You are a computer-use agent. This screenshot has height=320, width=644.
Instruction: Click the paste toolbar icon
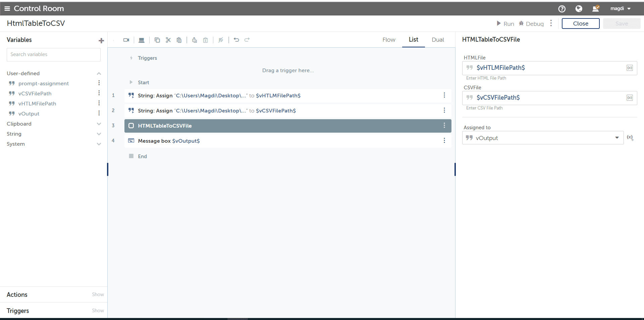179,40
